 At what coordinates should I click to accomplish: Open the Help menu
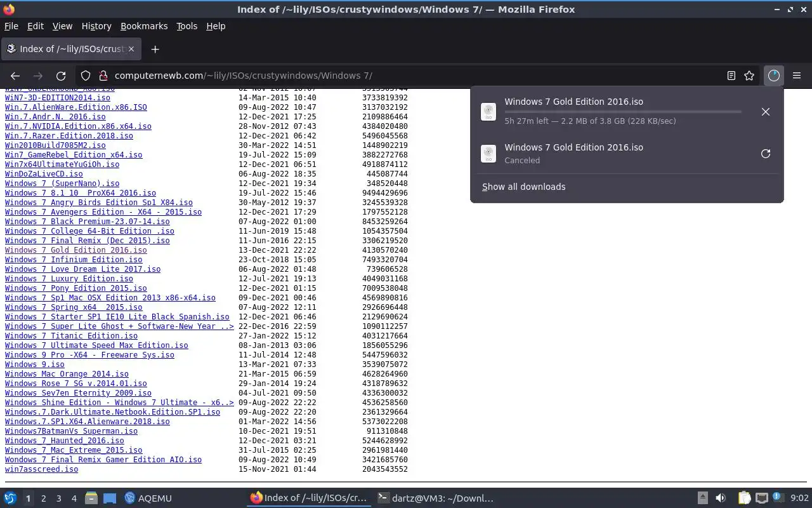tap(216, 26)
